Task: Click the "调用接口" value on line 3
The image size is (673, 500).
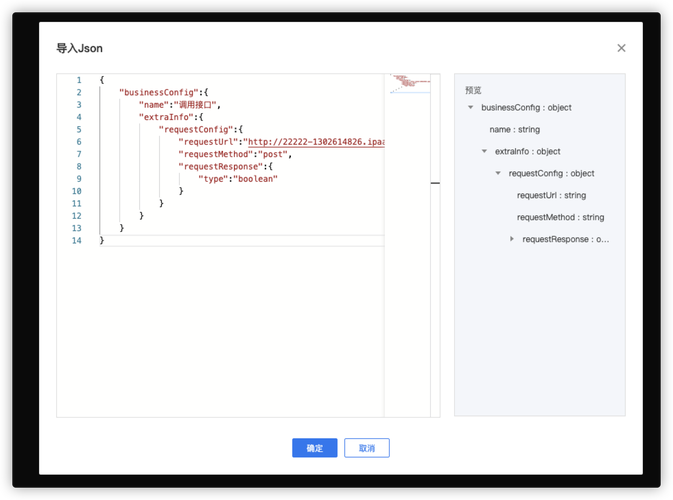Action: pyautogui.click(x=196, y=105)
